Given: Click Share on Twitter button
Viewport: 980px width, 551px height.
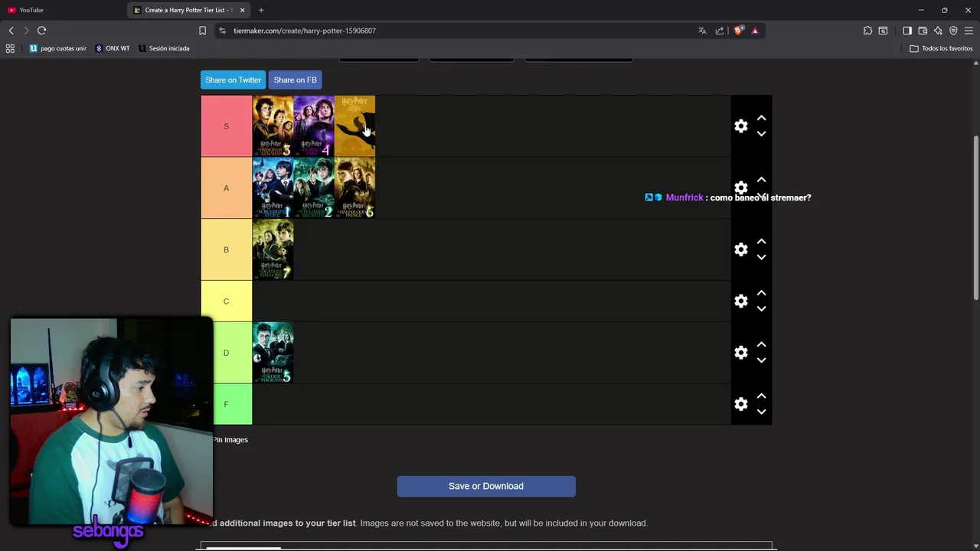Looking at the screenshot, I should [x=233, y=80].
